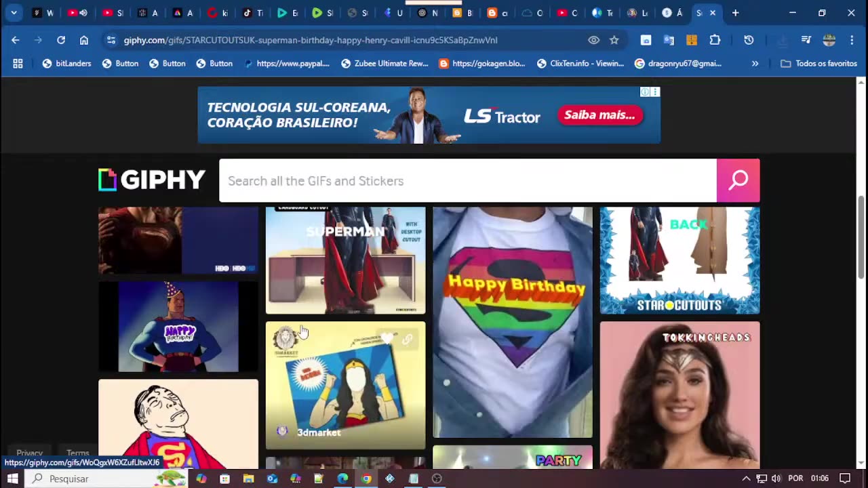Image resolution: width=868 pixels, height=488 pixels.
Task: Reload the page with the refresh icon
Action: point(61,40)
